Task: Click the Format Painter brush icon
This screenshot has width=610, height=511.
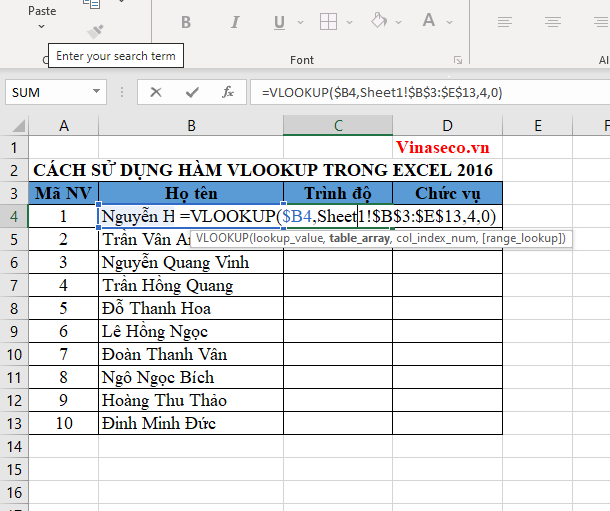Action: click(95, 31)
